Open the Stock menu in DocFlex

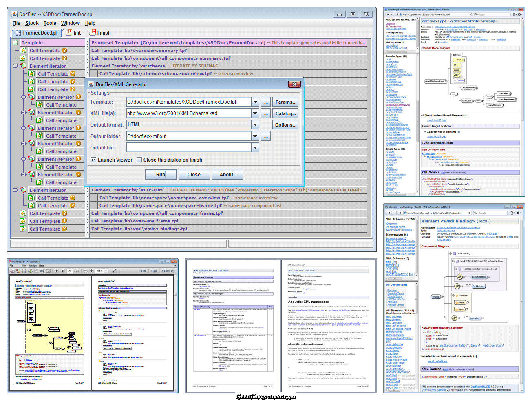[x=32, y=23]
